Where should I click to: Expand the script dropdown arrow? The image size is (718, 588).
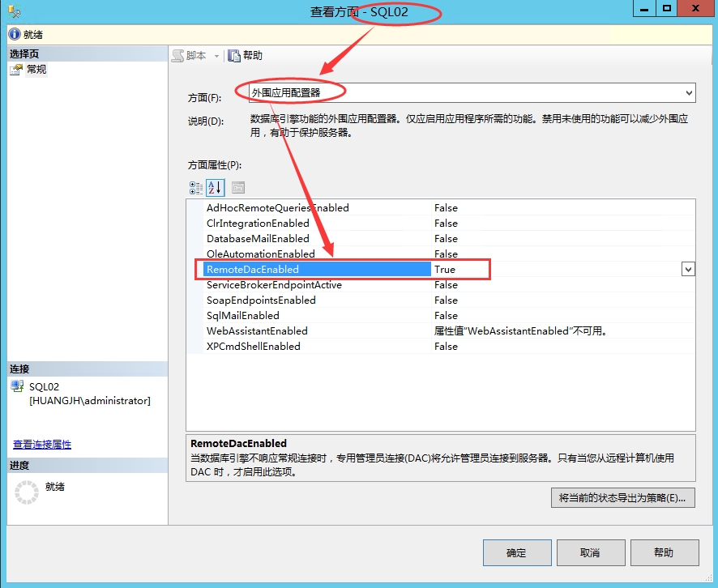tap(216, 56)
